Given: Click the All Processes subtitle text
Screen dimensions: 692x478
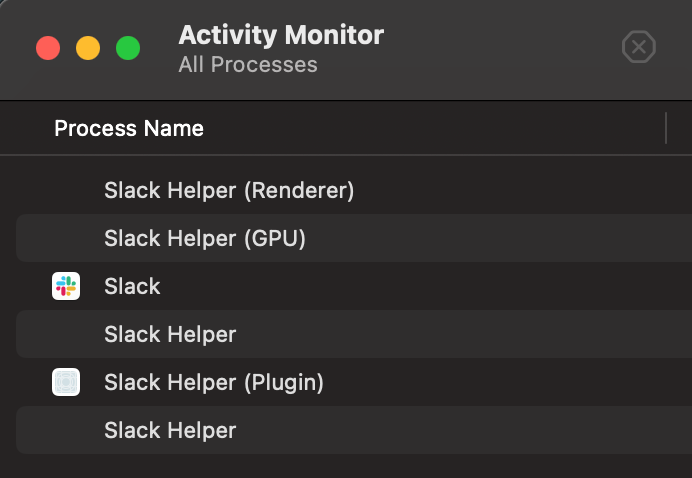Looking at the screenshot, I should [x=248, y=65].
